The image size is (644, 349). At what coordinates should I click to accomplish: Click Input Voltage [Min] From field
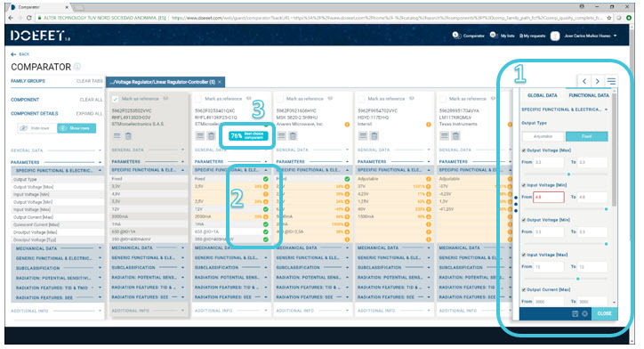click(549, 198)
